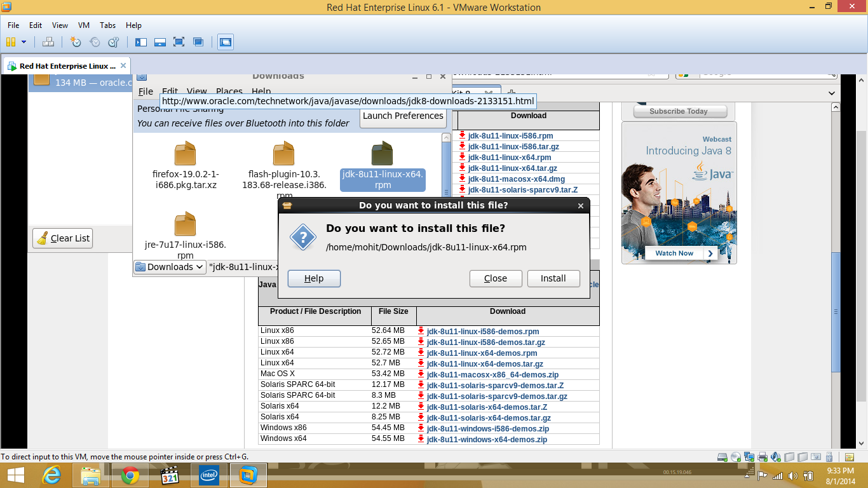Open the Introducing Java 8 banner image
Image resolution: width=868 pixels, height=488 pixels.
pyautogui.click(x=679, y=193)
